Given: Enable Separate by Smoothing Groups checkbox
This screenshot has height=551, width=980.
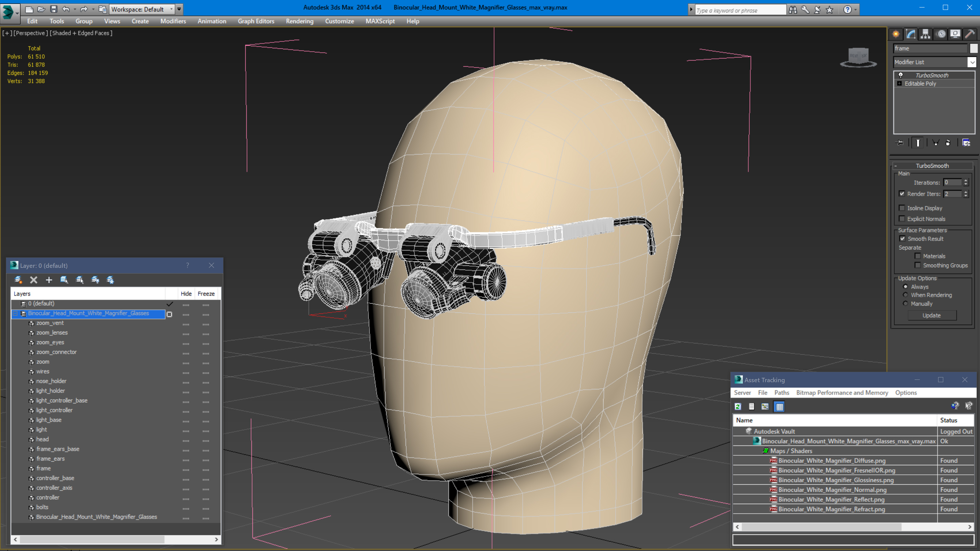Looking at the screenshot, I should pos(918,265).
